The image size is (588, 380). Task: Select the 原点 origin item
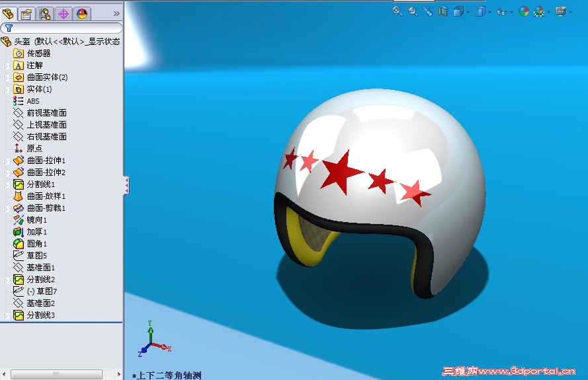click(28, 149)
